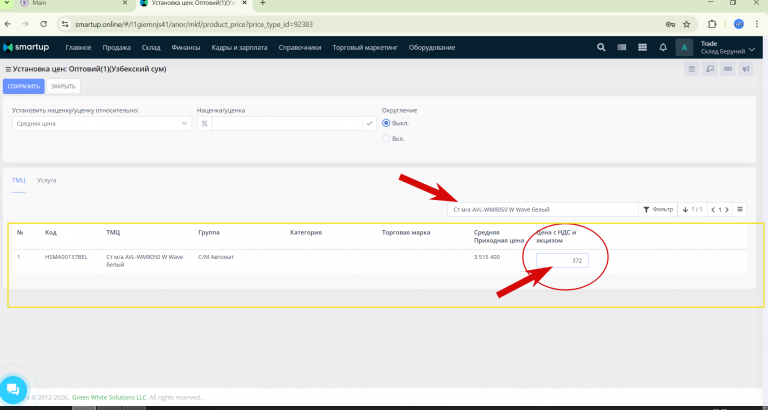This screenshot has width=768, height=410.
Task: Click the link icon near page title
Action: coord(728,70)
